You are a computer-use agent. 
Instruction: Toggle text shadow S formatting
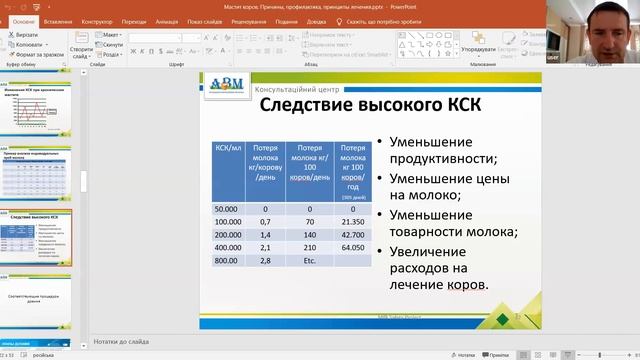(161, 51)
